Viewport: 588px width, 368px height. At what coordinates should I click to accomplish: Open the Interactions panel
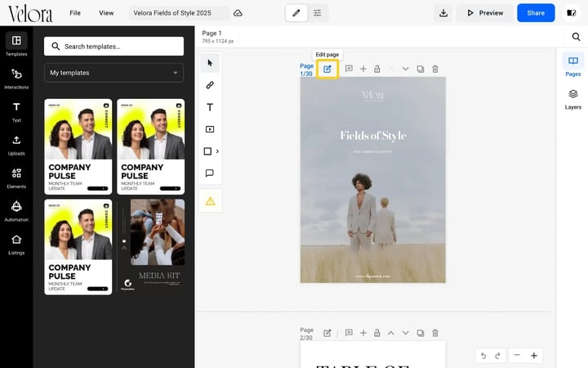[16, 79]
